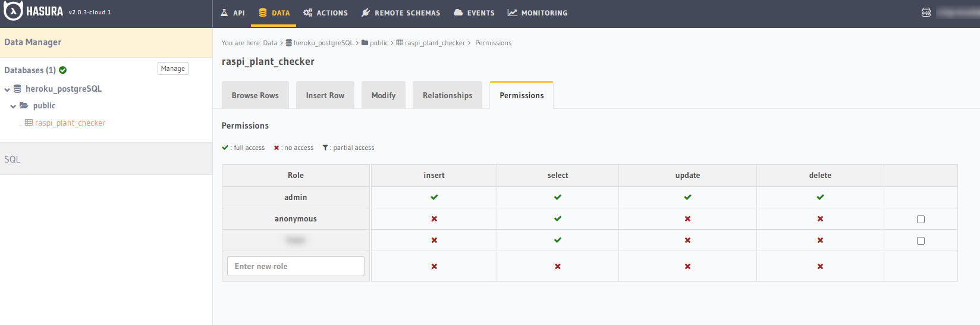Viewport: 980px width, 325px height.
Task: Edit blurred role insert permission cross
Action: point(434,240)
